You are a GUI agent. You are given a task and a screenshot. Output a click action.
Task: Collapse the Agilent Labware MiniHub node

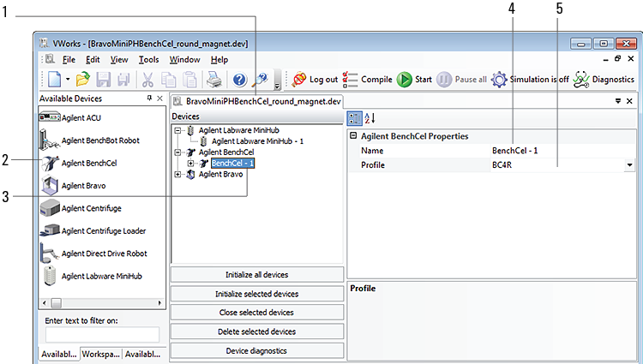point(178,130)
